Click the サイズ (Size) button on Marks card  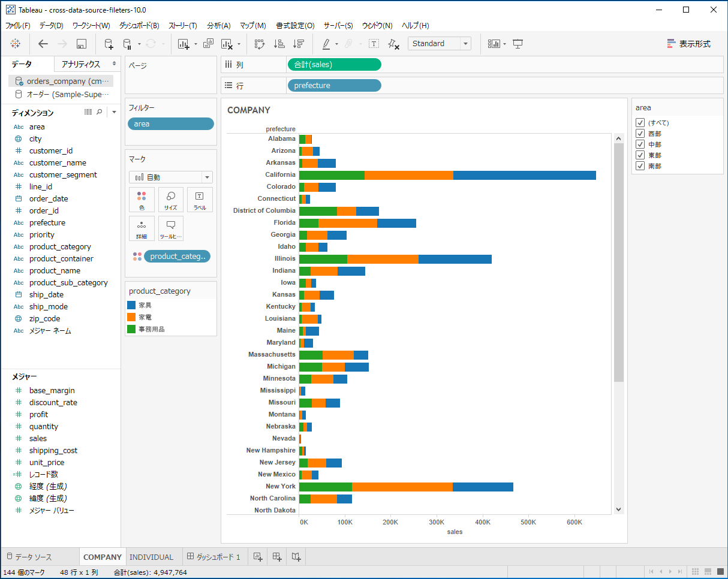(170, 200)
